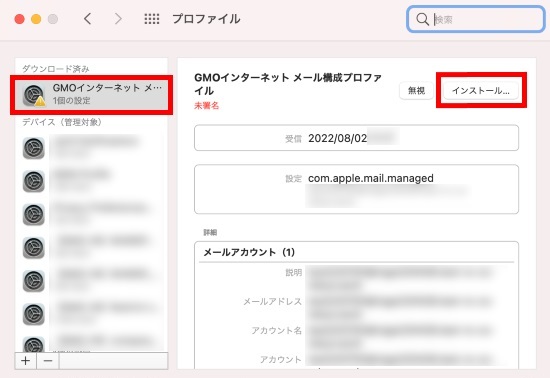The height and width of the screenshot is (378, 550).
Task: Click the red close window button
Action: (19, 19)
